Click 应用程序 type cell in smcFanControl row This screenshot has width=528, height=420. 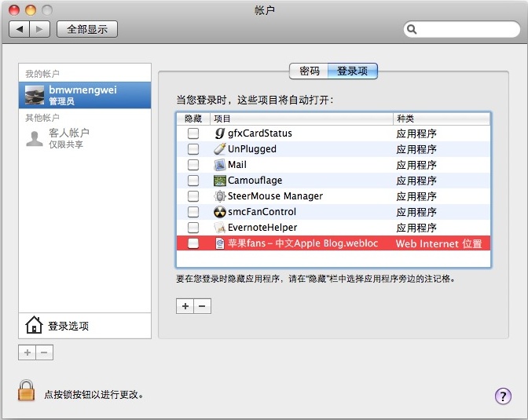[416, 212]
